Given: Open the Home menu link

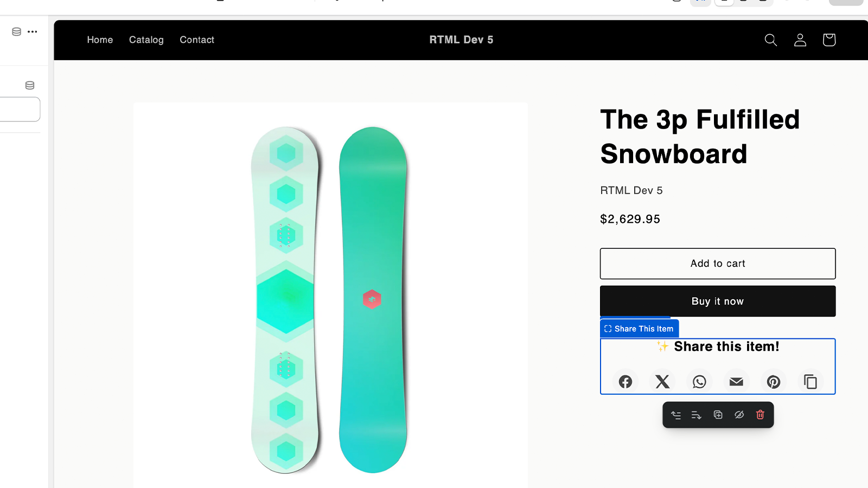Looking at the screenshot, I should [100, 40].
